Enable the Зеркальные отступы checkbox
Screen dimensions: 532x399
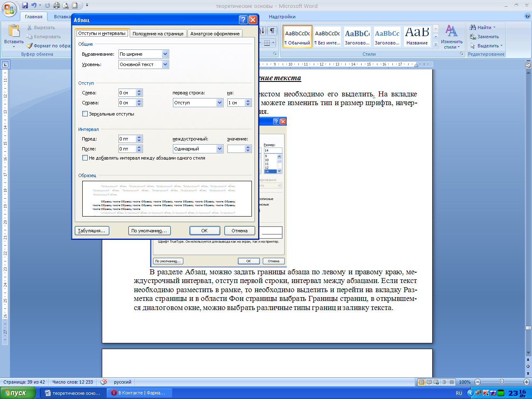[x=85, y=114]
